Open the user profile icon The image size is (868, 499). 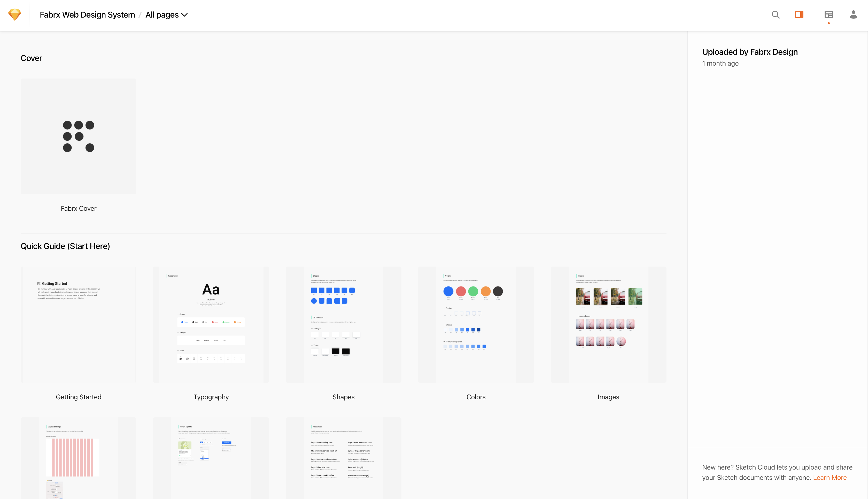pos(853,15)
